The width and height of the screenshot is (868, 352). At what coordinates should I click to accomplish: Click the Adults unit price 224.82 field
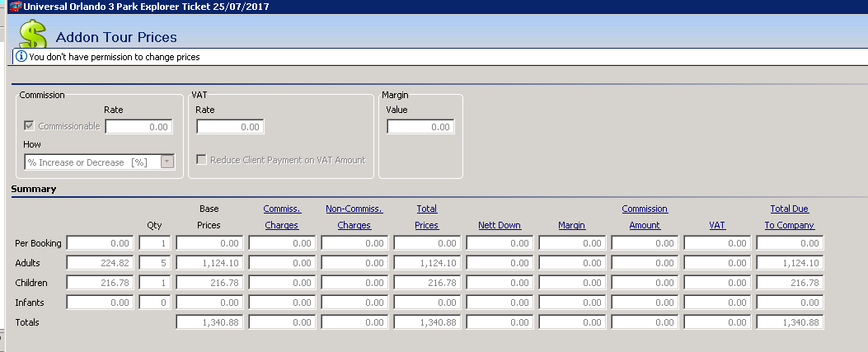[100, 263]
